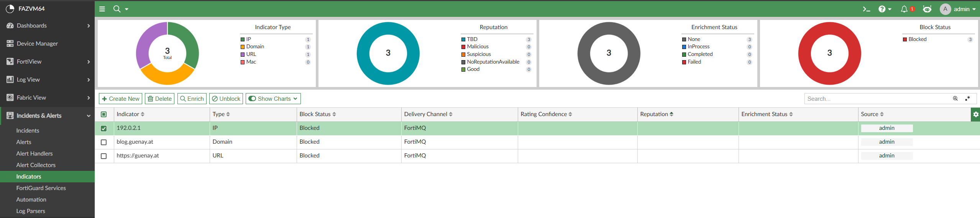
Task: Open Alert Collectors in the sidebar
Action: [x=36, y=165]
